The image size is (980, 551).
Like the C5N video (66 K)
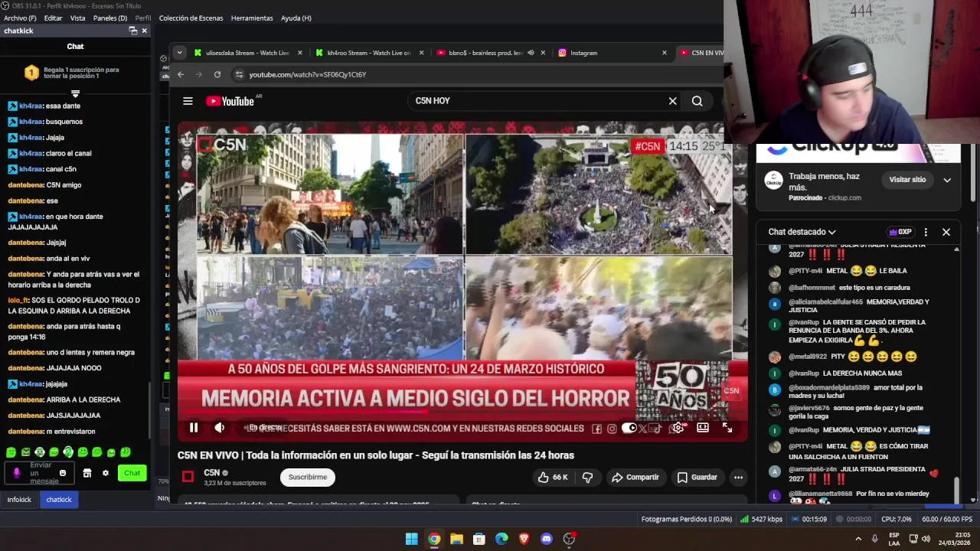click(x=553, y=478)
